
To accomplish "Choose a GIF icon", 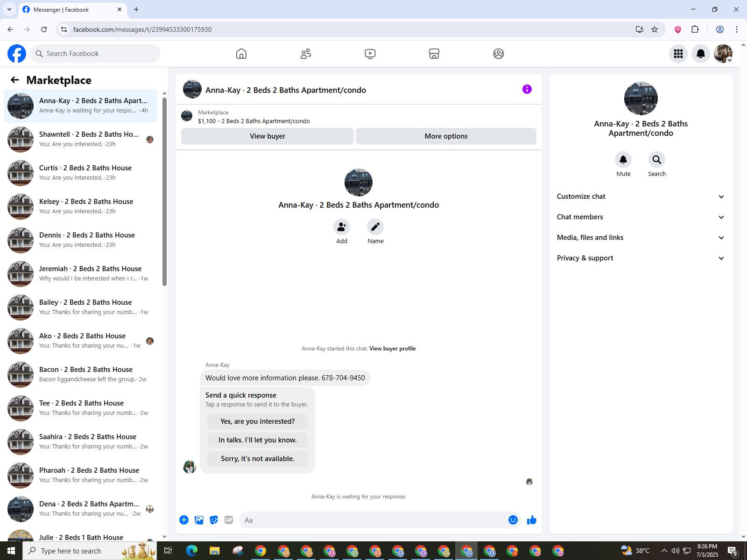I will point(229,520).
